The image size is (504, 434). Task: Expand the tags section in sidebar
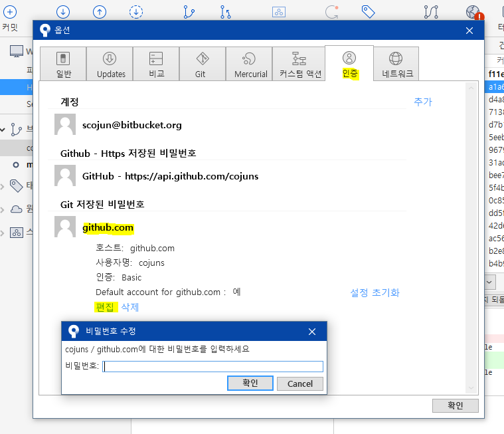pos(2,186)
